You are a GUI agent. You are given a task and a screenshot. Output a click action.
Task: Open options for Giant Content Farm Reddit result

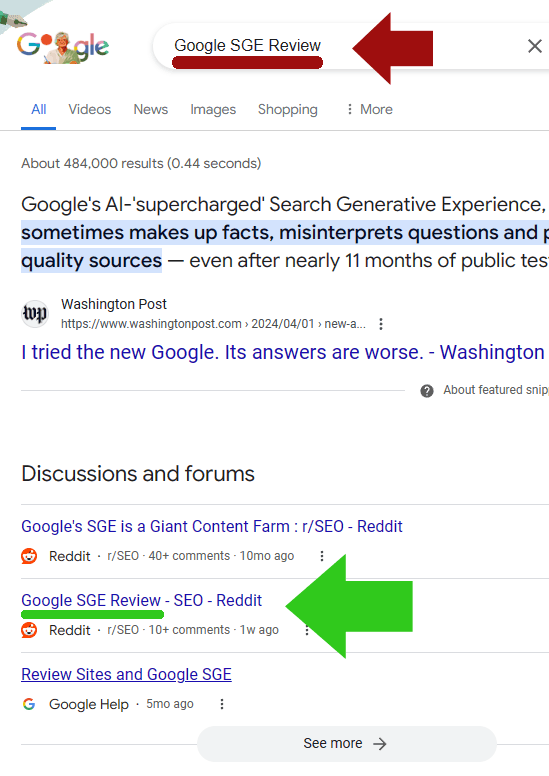pos(322,556)
